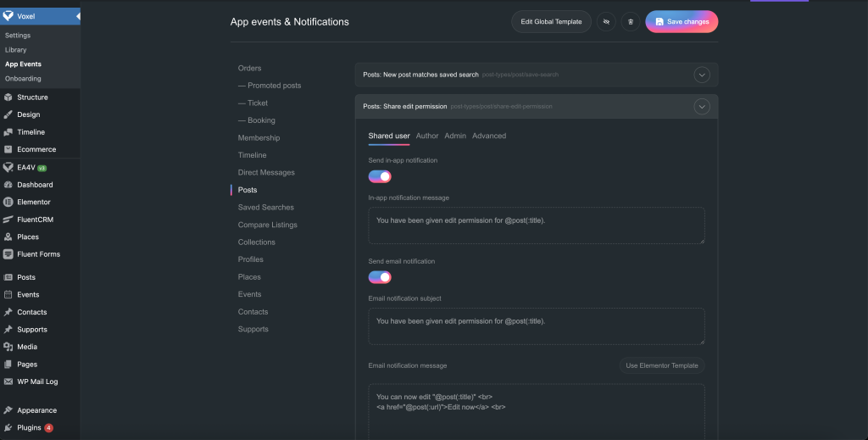The width and height of the screenshot is (868, 440).
Task: Open the Media library in the sidebar
Action: [27, 347]
